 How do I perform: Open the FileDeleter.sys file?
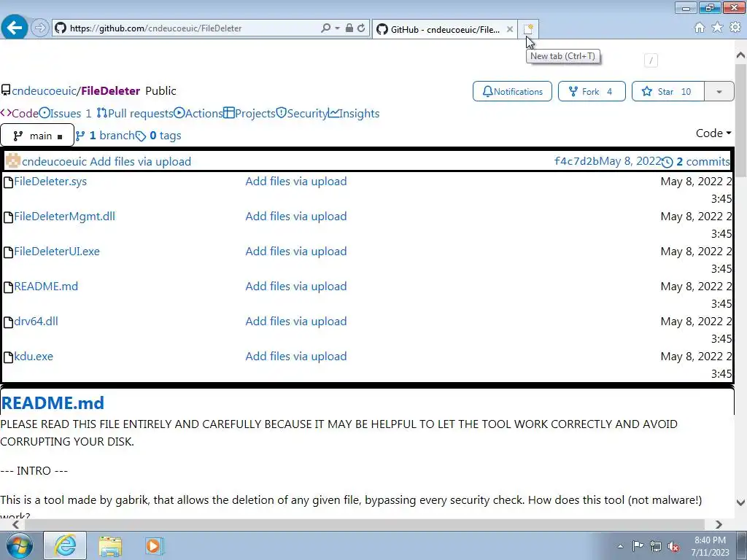tap(50, 182)
